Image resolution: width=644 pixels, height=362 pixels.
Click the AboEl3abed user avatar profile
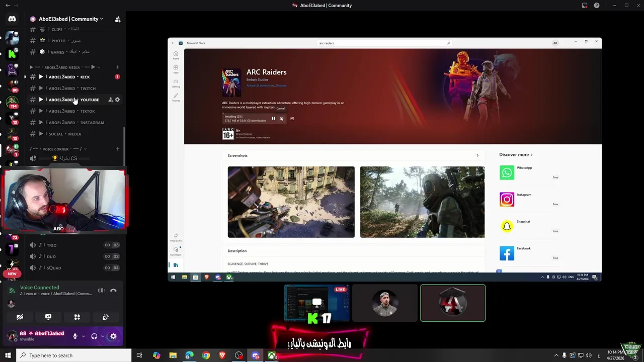point(12,336)
